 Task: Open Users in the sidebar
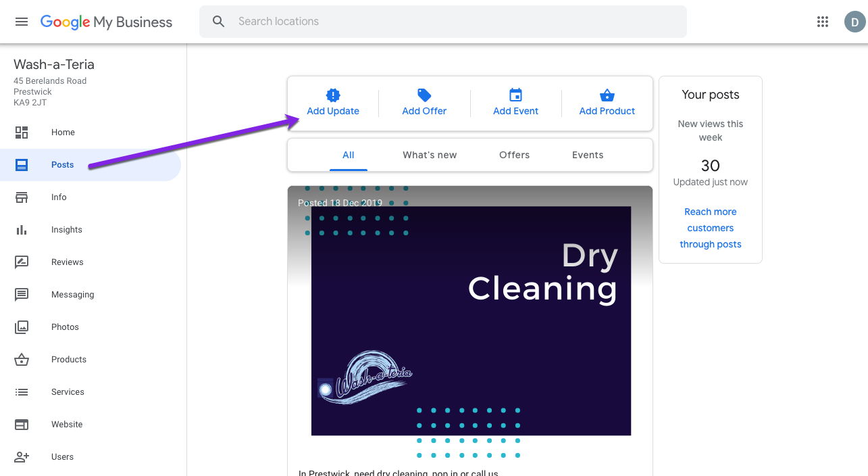(62, 457)
